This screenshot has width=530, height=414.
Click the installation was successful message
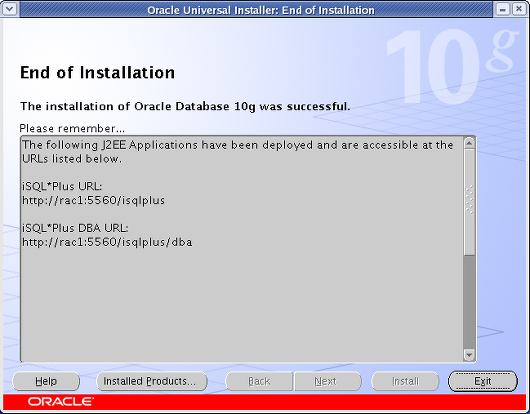pos(185,106)
